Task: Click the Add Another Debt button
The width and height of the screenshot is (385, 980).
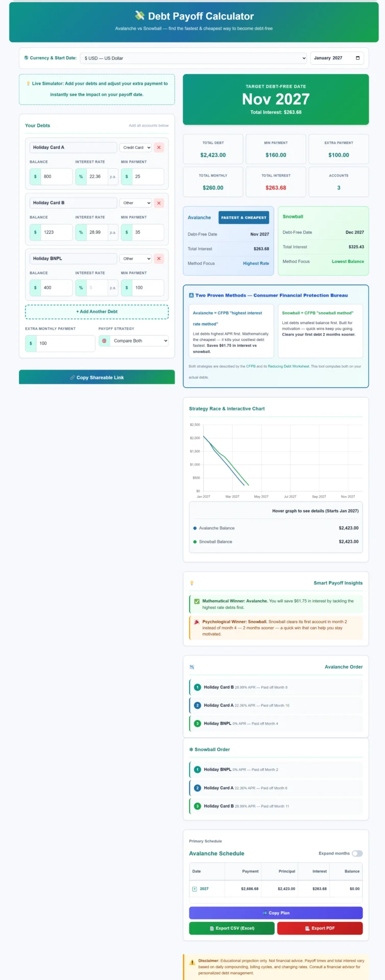Action: tap(97, 311)
